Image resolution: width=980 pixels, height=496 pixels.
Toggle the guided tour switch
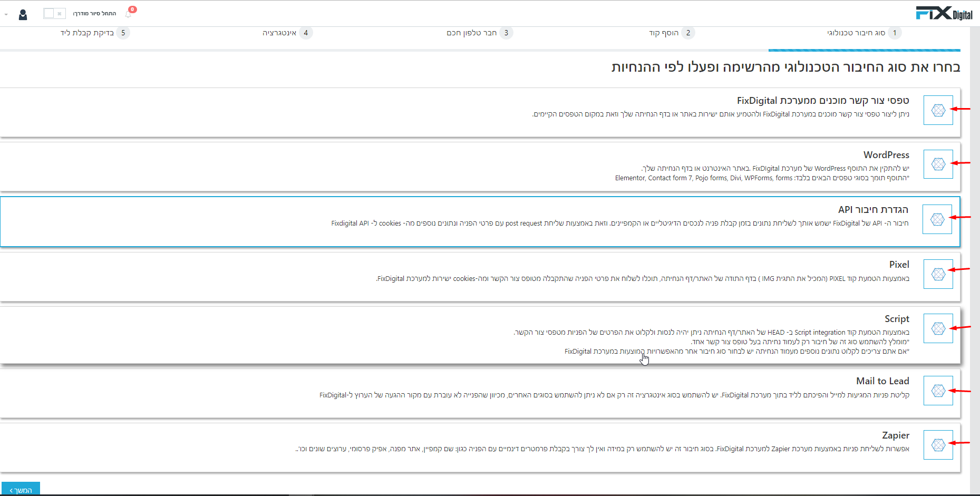[54, 13]
